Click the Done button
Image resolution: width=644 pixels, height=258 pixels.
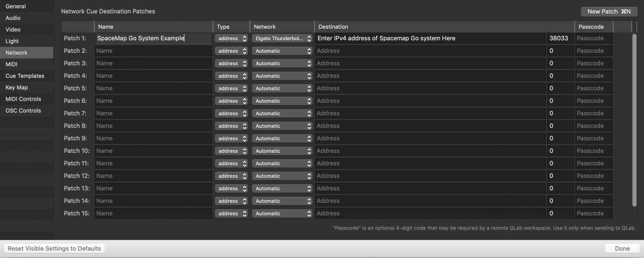point(622,248)
